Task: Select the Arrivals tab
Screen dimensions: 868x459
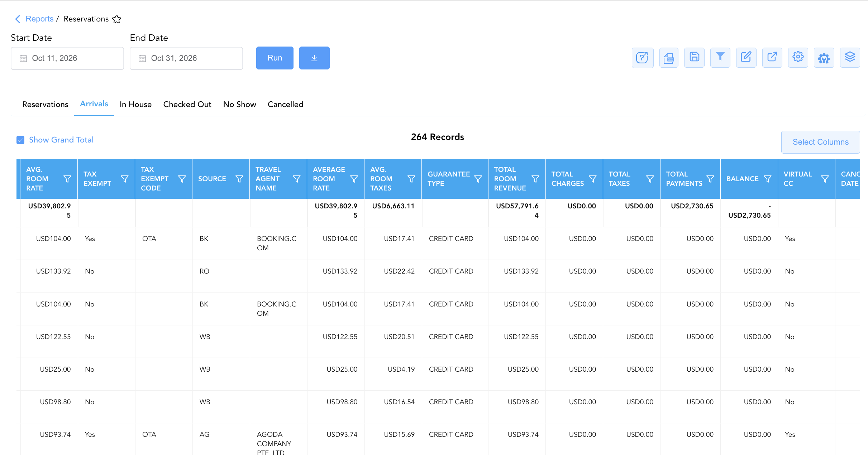Action: coord(94,104)
